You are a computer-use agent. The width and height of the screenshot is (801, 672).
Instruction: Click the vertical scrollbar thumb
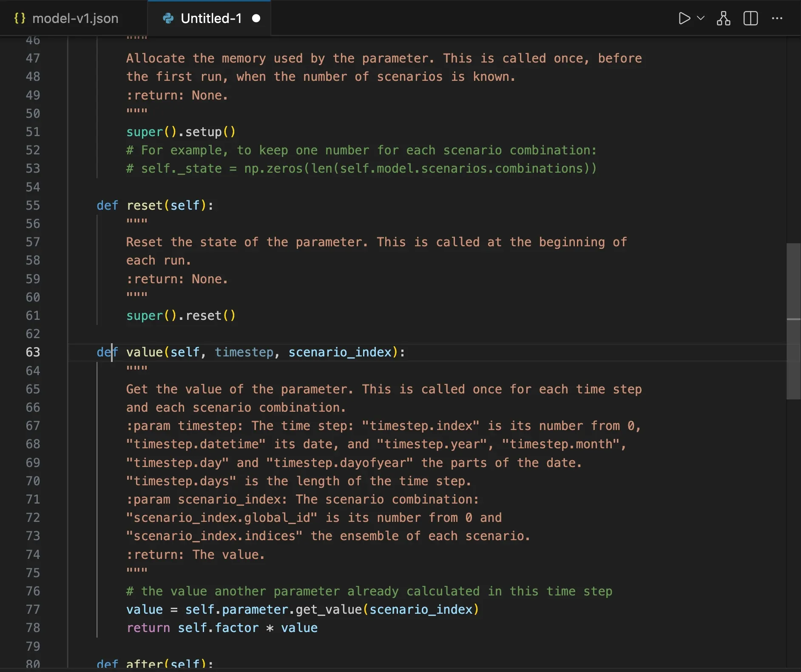coord(793,321)
